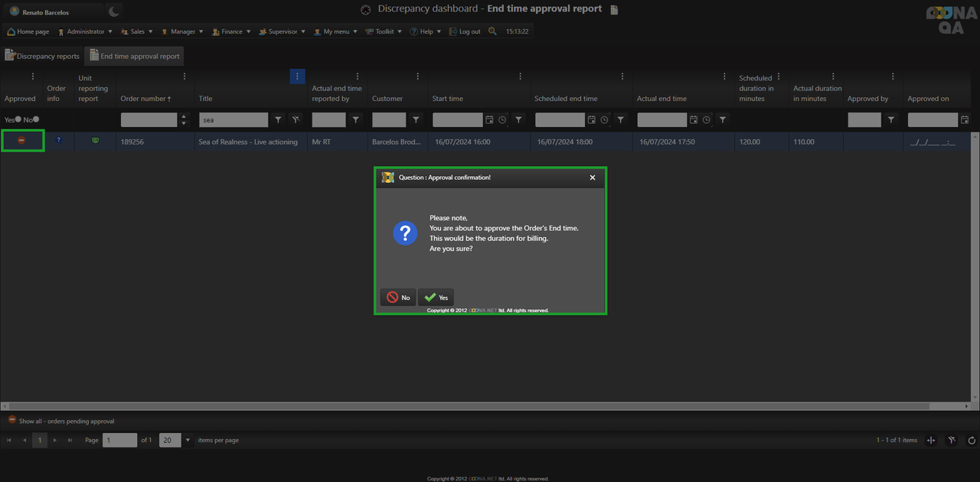Screen dimensions: 980x482
Task: Click the red pending approval icon in row
Action: 21,141
